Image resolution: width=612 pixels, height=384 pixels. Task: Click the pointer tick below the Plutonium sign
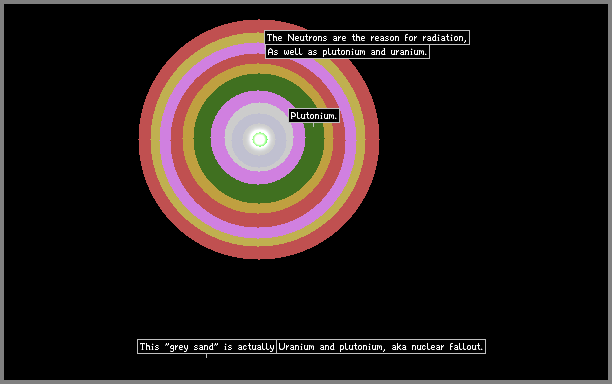click(x=313, y=124)
